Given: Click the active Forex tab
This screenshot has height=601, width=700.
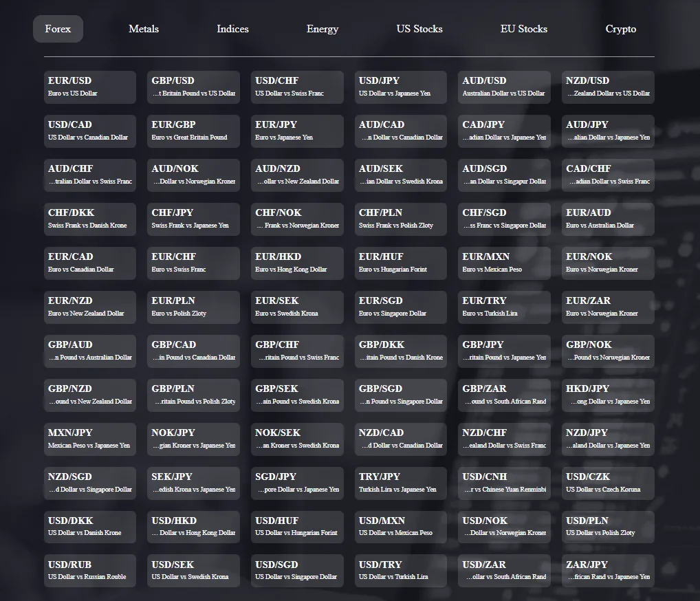Looking at the screenshot, I should 58,29.
